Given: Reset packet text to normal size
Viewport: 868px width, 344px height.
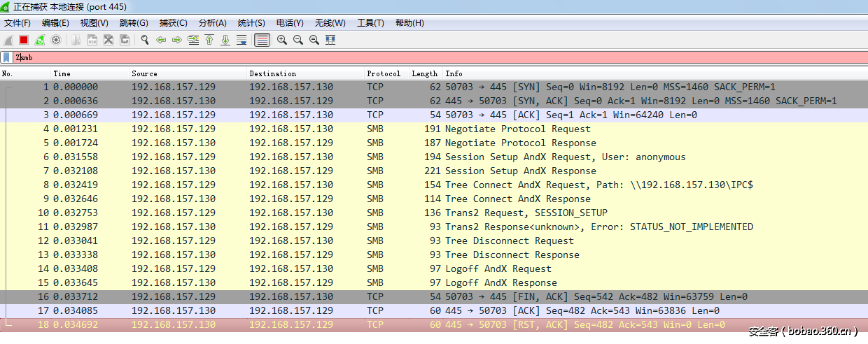Looking at the screenshot, I should click(x=314, y=40).
